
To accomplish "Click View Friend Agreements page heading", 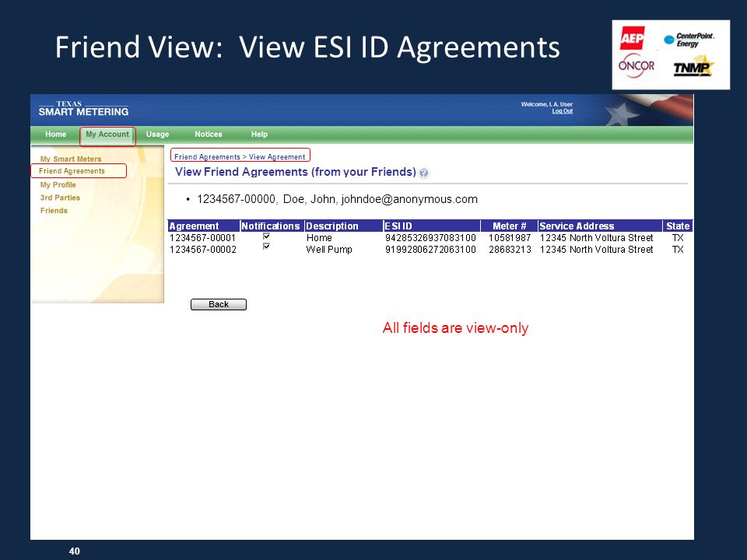I will pyautogui.click(x=296, y=172).
